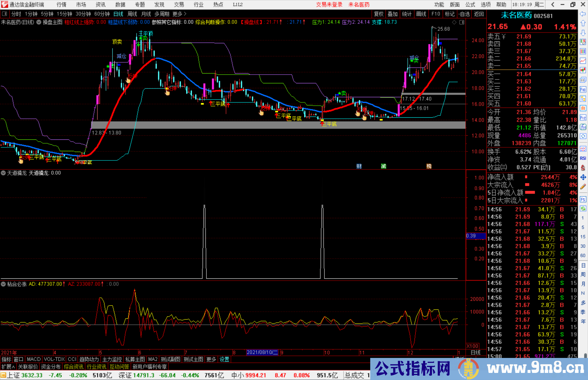588x380 pixels.
Task: Click the back arrow in right sidebar
Action: [x=583, y=14]
